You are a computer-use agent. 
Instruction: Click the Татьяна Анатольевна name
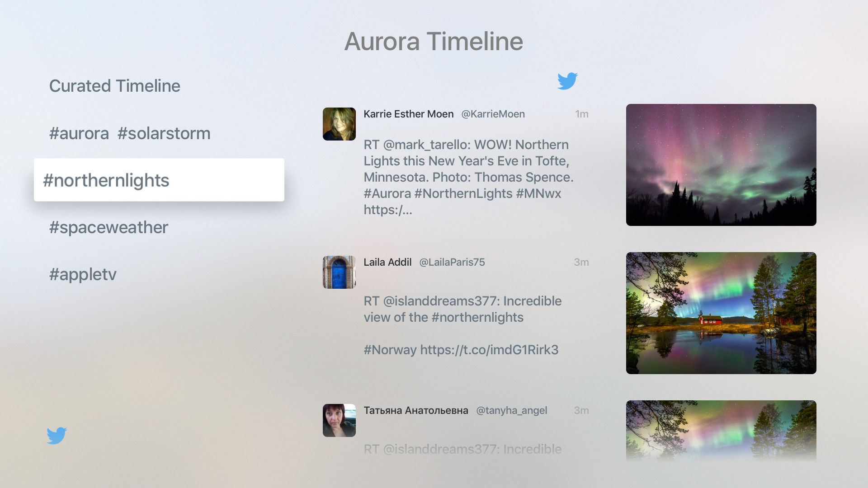416,410
